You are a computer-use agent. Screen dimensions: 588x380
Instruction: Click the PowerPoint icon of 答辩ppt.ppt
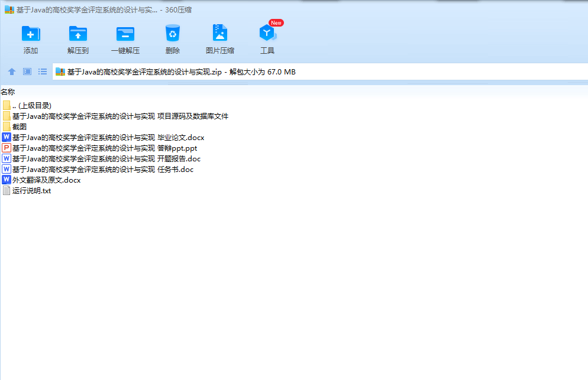click(7, 148)
